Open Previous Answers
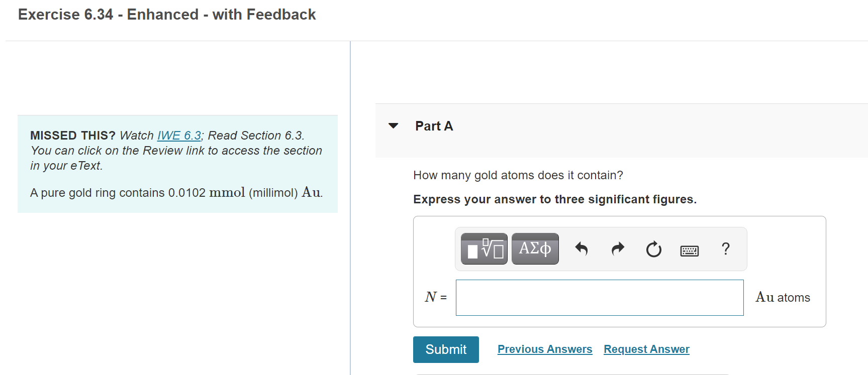The image size is (868, 375). (x=544, y=349)
